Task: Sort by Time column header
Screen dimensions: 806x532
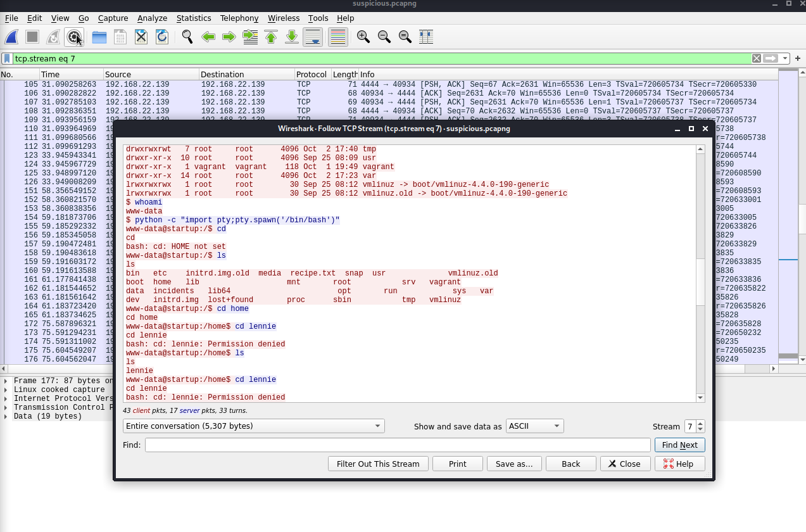Action: coord(71,75)
